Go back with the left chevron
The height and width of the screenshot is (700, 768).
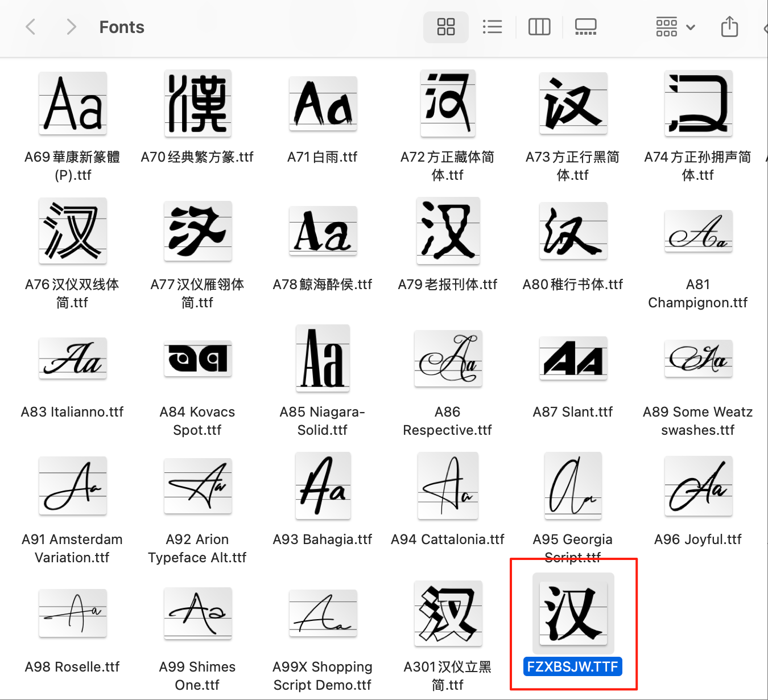pyautogui.click(x=31, y=27)
